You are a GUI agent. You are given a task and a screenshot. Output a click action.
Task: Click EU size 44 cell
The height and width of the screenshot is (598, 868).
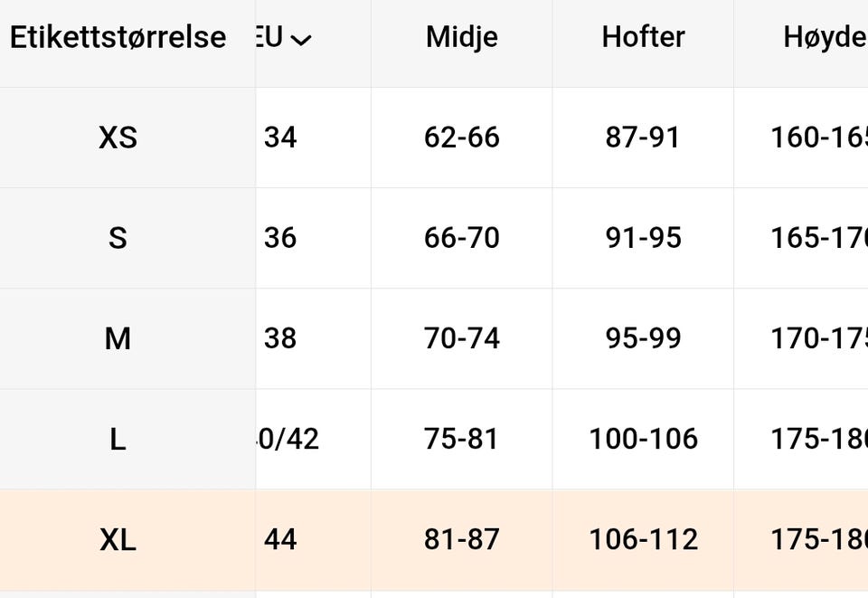coord(280,540)
